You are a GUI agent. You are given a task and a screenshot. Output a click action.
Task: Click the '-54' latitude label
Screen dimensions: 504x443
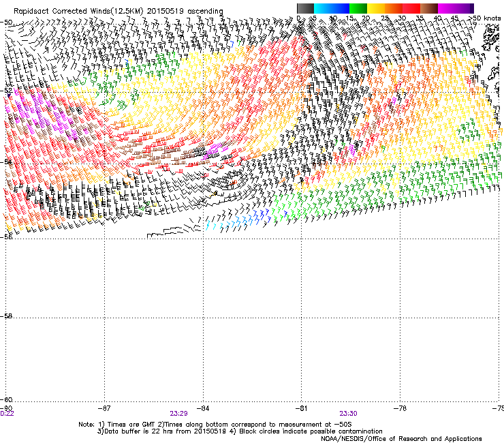(x=6, y=162)
